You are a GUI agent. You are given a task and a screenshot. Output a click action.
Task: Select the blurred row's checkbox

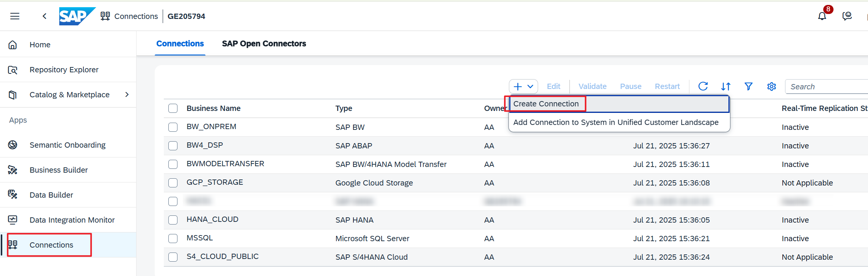173,201
